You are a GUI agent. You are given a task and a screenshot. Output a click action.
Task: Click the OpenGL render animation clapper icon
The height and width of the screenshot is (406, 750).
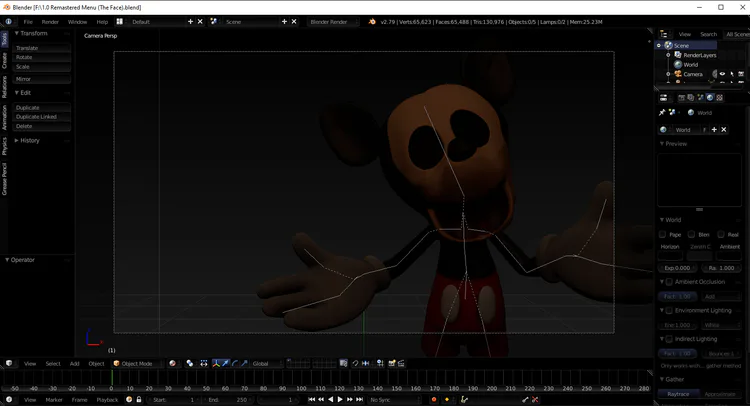(401, 363)
